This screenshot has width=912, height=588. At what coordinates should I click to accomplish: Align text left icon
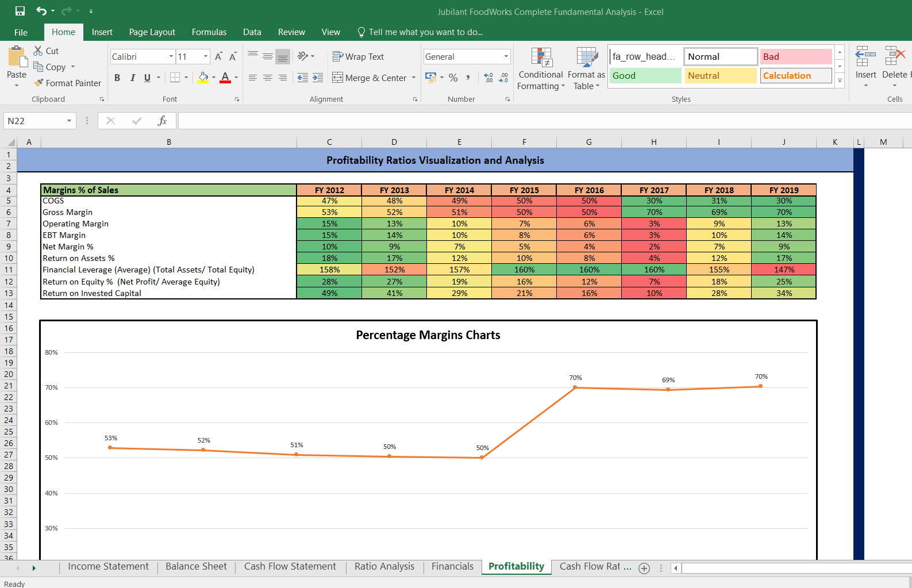click(253, 78)
